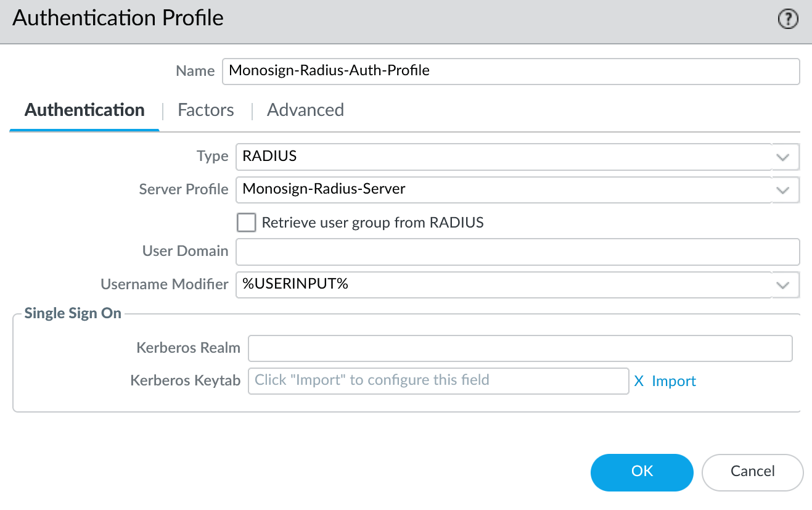Click the RADIUS value in Type field

[x=270, y=157]
